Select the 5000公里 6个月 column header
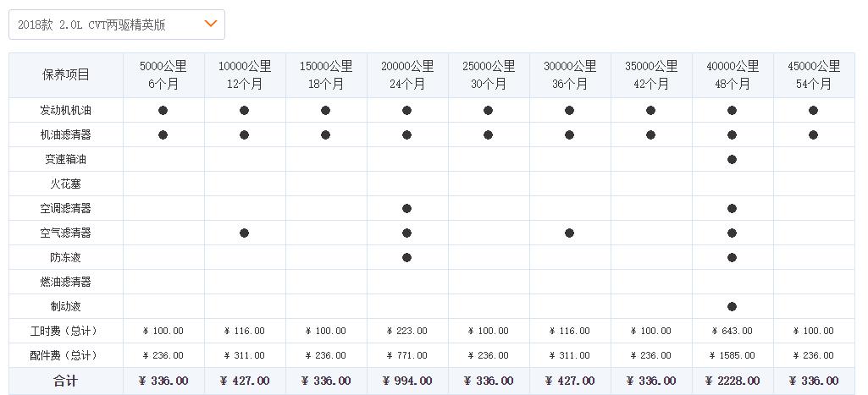 (x=163, y=75)
